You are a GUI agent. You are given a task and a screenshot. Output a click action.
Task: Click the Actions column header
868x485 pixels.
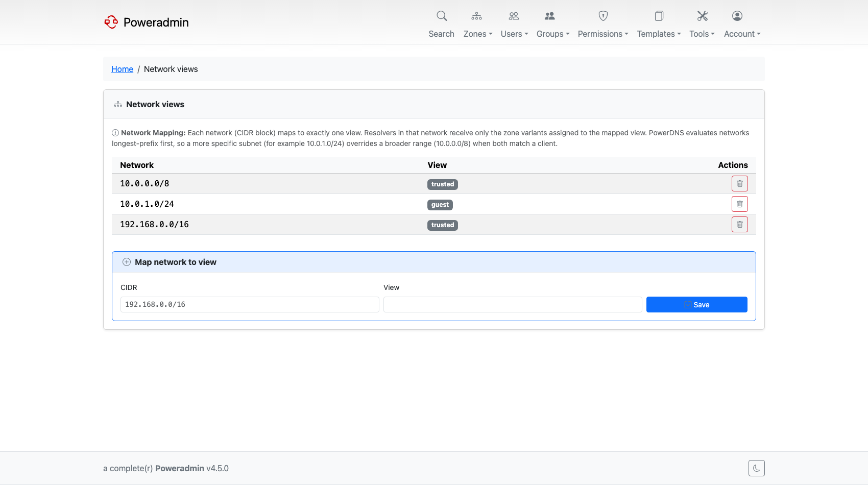point(733,165)
